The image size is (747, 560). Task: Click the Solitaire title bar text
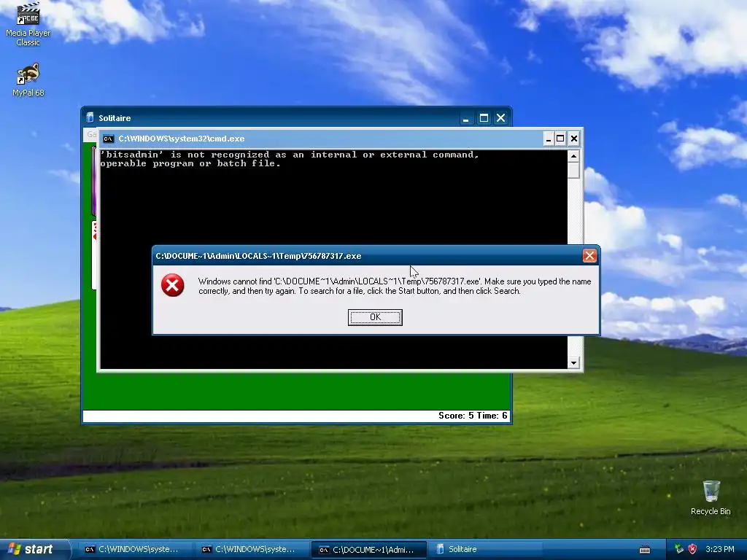115,118
